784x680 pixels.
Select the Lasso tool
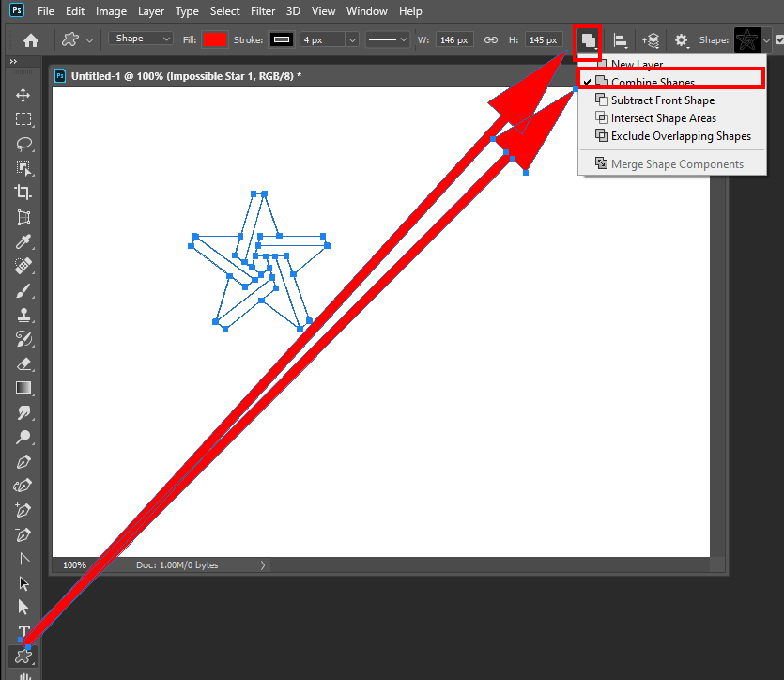coord(23,144)
